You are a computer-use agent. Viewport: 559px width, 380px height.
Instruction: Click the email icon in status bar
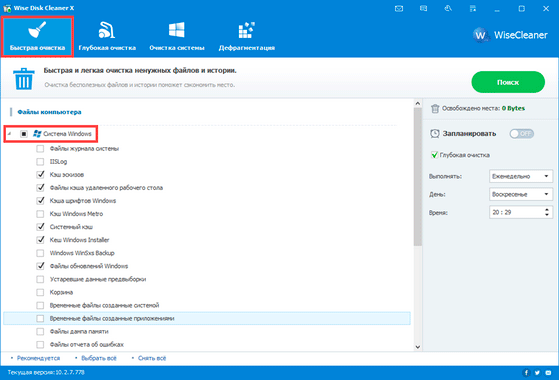548,373
